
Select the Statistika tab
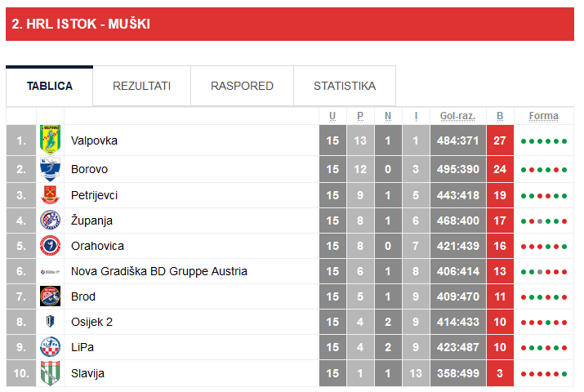click(345, 86)
